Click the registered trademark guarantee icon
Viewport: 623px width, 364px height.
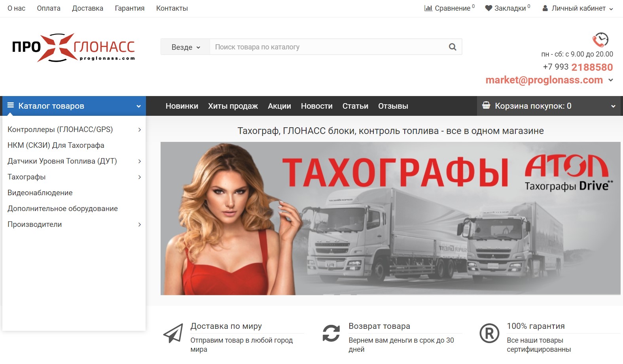pyautogui.click(x=489, y=333)
